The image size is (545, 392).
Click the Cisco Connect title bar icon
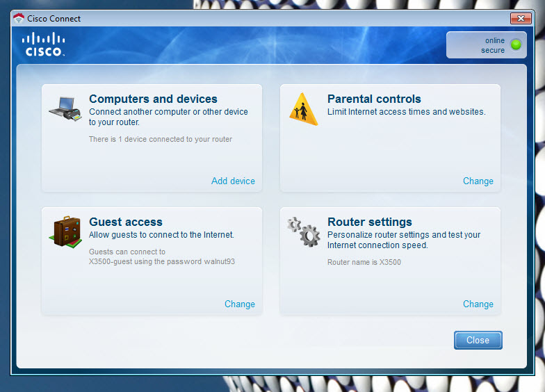click(x=19, y=18)
